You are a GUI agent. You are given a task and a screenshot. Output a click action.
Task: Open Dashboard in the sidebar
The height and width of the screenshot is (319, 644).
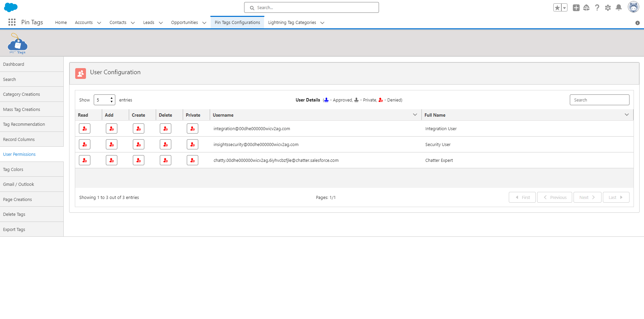click(32, 64)
